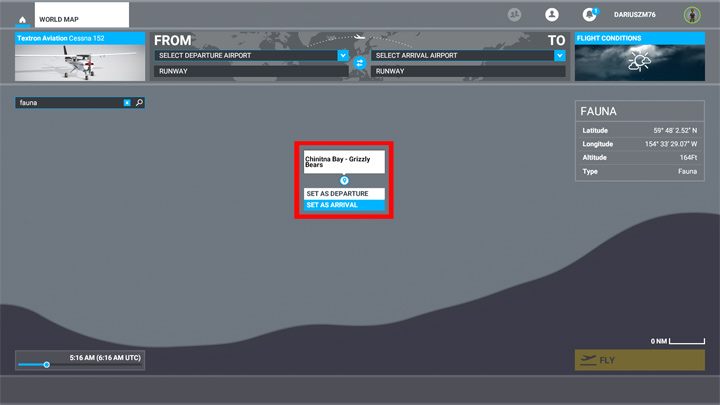
Task: Adjust the time of day slider
Action: (46, 365)
